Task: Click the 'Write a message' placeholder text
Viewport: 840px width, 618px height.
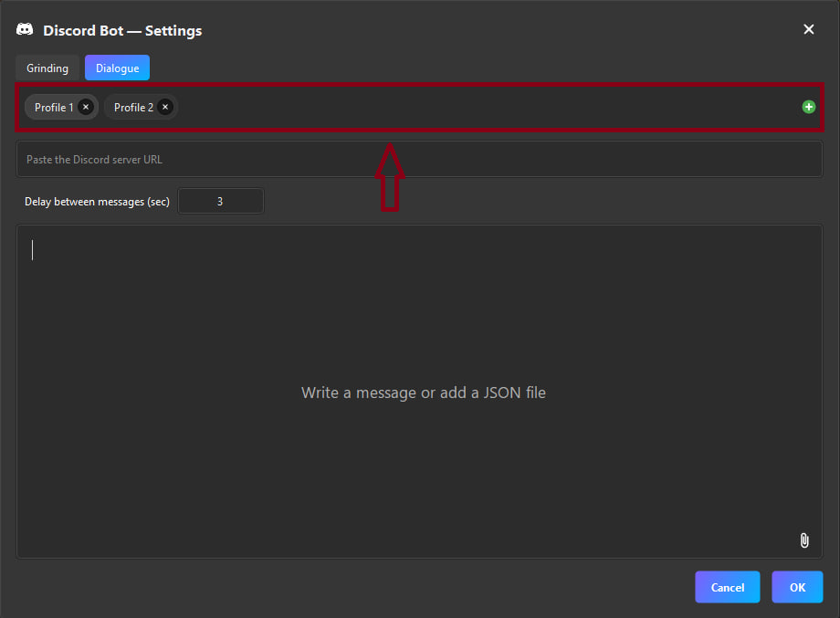Action: [x=423, y=392]
